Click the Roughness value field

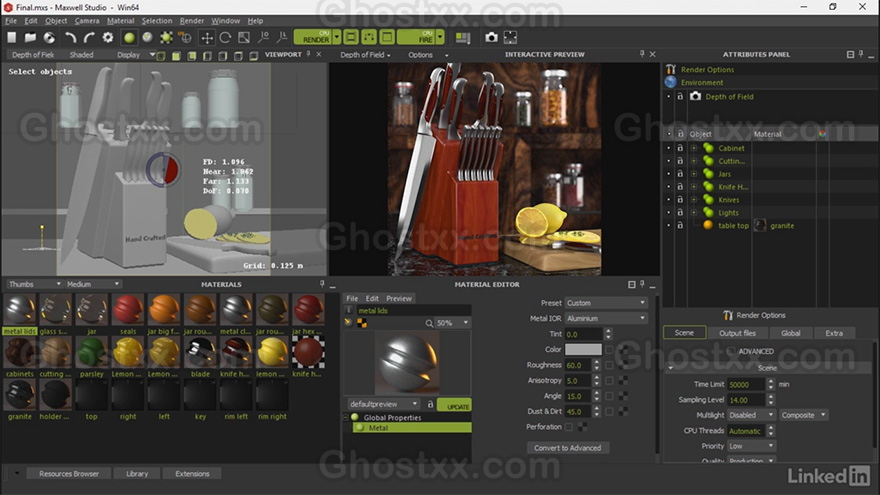[578, 365]
